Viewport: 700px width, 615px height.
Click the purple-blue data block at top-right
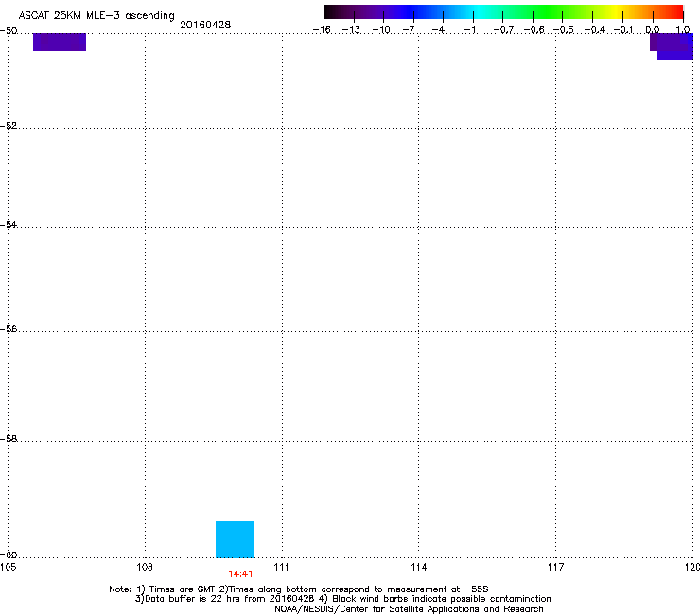pyautogui.click(x=672, y=46)
